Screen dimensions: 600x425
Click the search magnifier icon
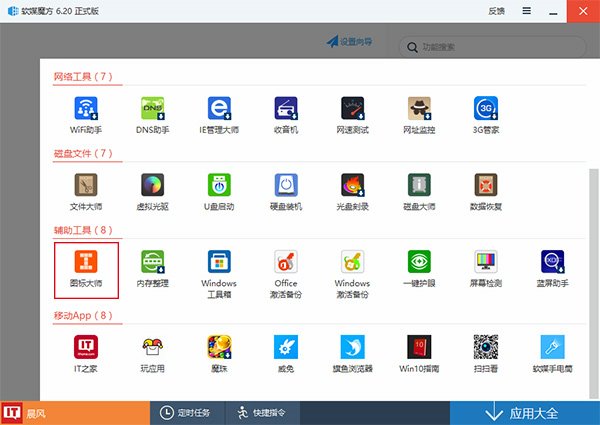(x=412, y=47)
